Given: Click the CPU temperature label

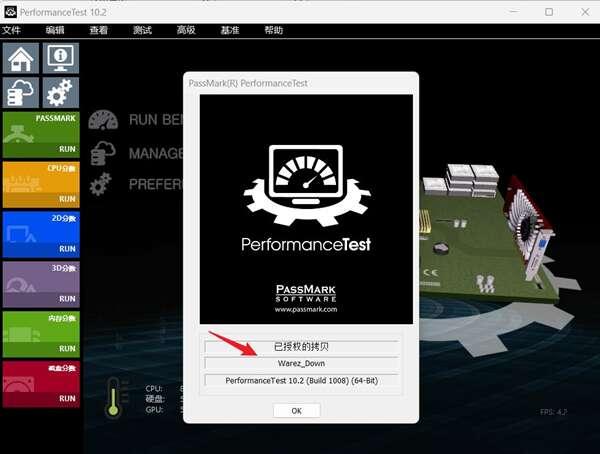Looking at the screenshot, I should point(154,389).
